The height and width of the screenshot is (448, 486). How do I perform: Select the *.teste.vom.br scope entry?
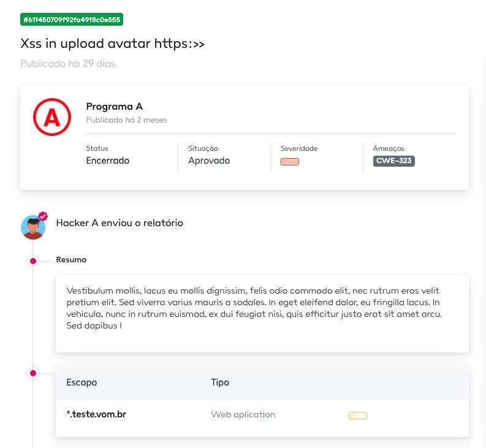click(96, 414)
